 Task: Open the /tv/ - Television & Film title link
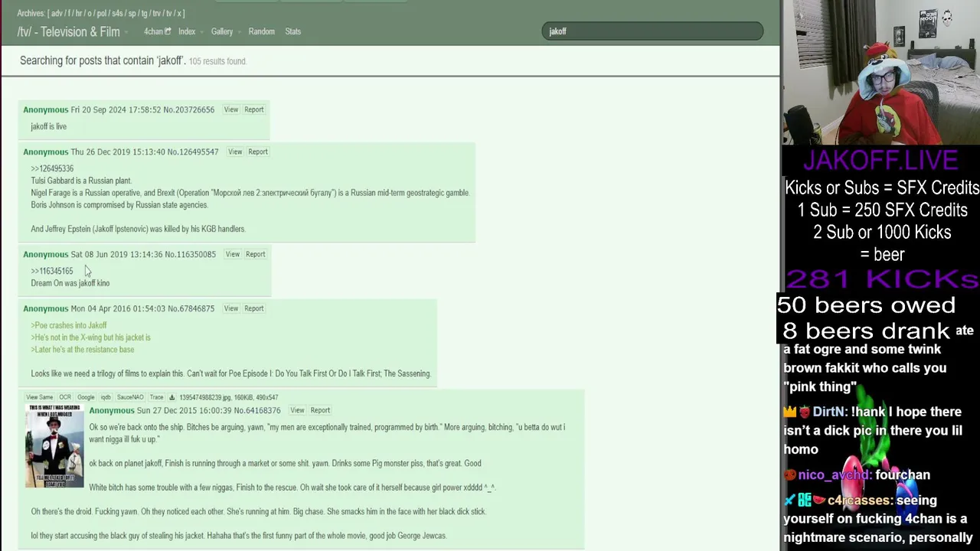68,31
